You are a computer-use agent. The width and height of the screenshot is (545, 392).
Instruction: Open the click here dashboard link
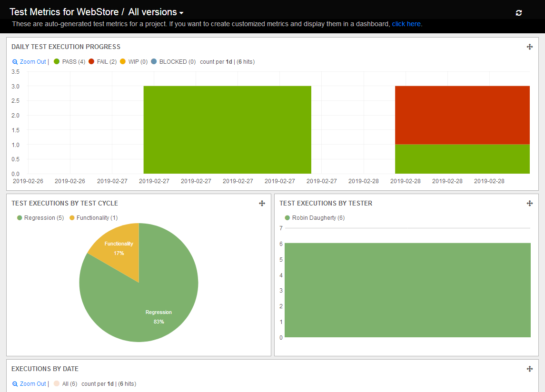406,24
